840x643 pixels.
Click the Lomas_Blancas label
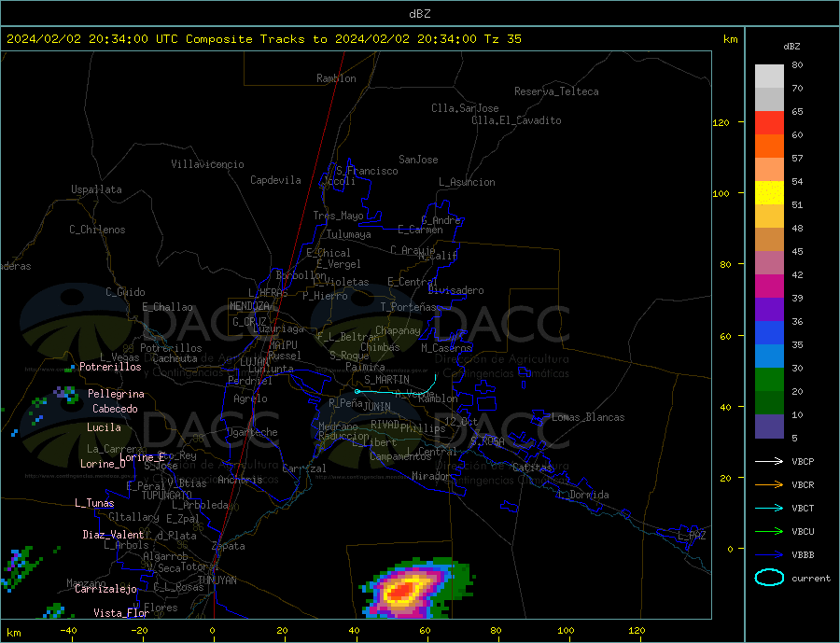click(588, 417)
